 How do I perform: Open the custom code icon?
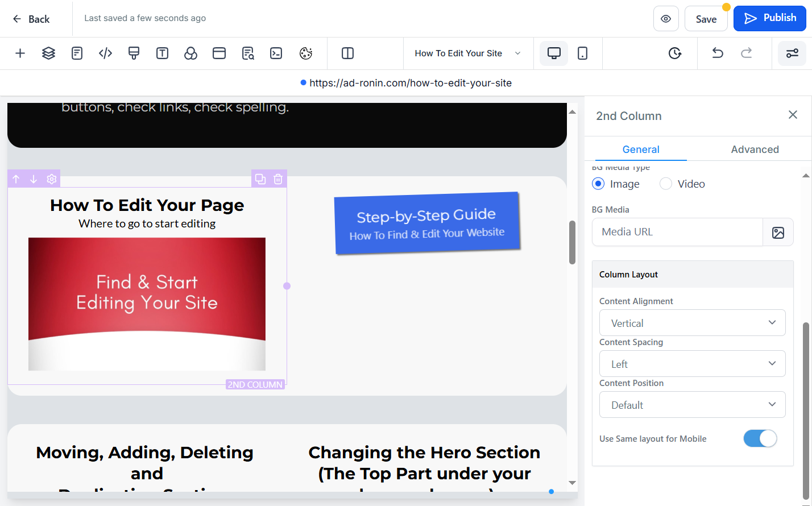coord(105,53)
